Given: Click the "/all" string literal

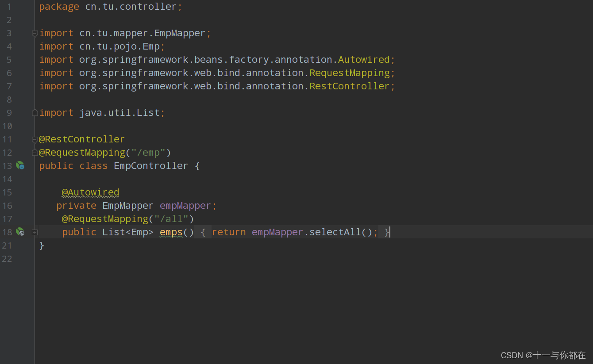Looking at the screenshot, I should click(171, 219).
